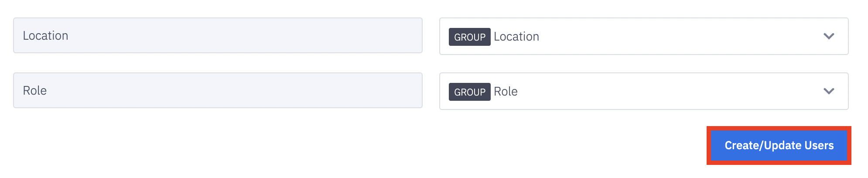Screen dimensions: 868x178
Task: Click the chevron arrow on Location dropdown
Action: point(829,36)
